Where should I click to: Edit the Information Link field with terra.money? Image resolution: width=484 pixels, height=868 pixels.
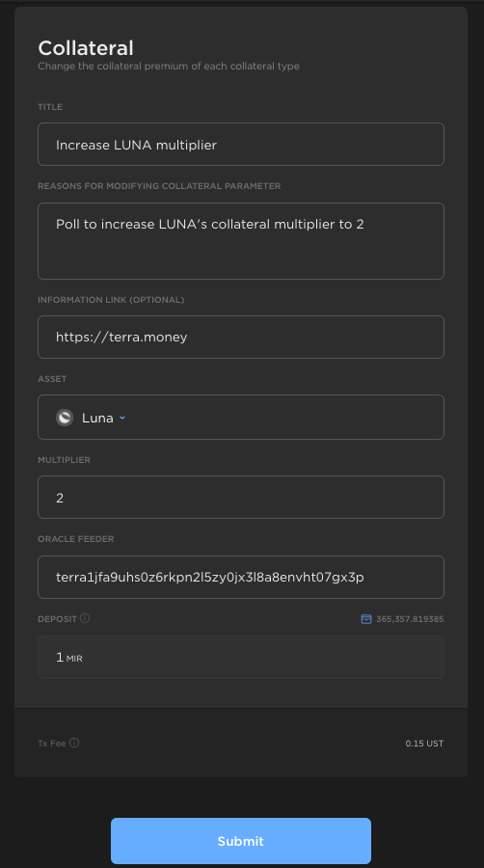241,338
